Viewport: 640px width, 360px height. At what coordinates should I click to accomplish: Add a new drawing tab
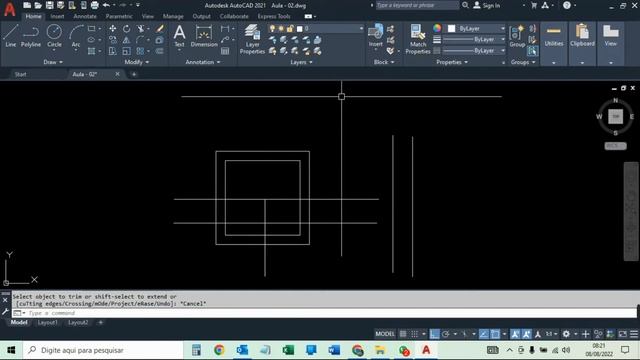(x=134, y=74)
